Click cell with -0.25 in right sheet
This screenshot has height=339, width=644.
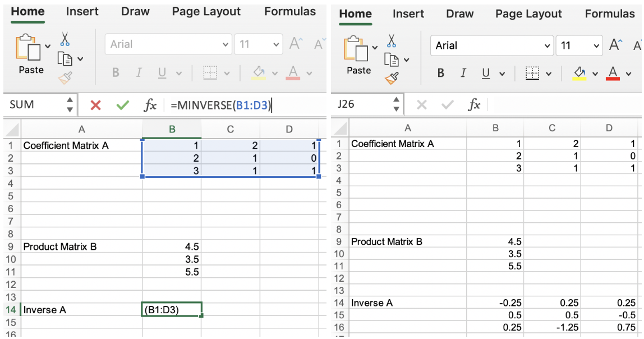(x=495, y=303)
